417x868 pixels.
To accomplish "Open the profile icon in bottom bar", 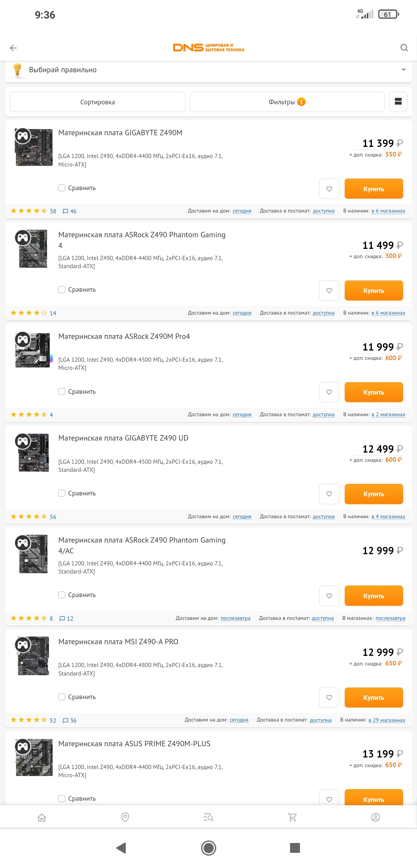I will [x=375, y=817].
